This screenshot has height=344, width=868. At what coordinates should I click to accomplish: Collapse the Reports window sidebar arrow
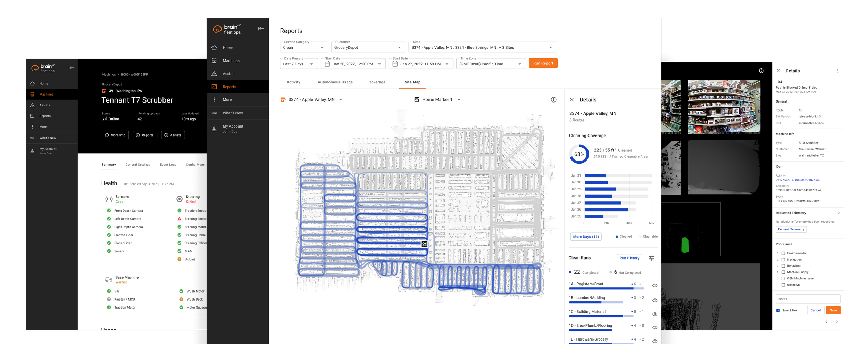click(x=261, y=29)
